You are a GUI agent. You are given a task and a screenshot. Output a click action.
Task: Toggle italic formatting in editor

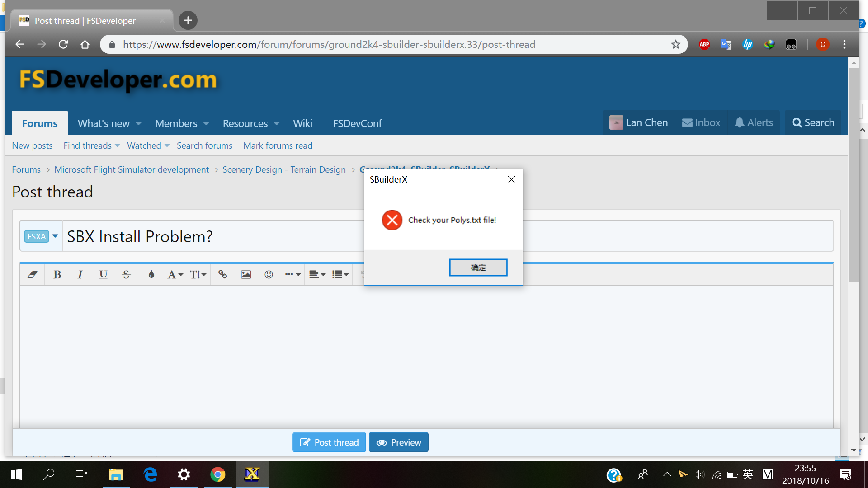pyautogui.click(x=80, y=274)
